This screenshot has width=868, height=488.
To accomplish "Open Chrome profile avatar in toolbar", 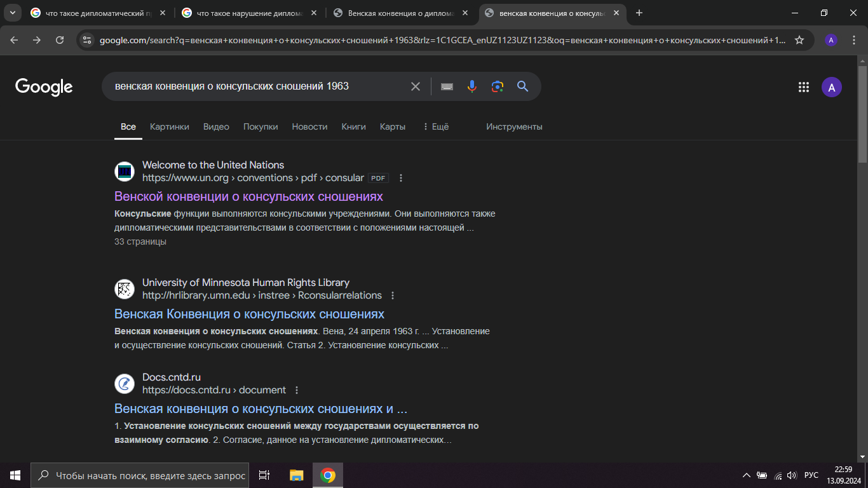I will [831, 40].
